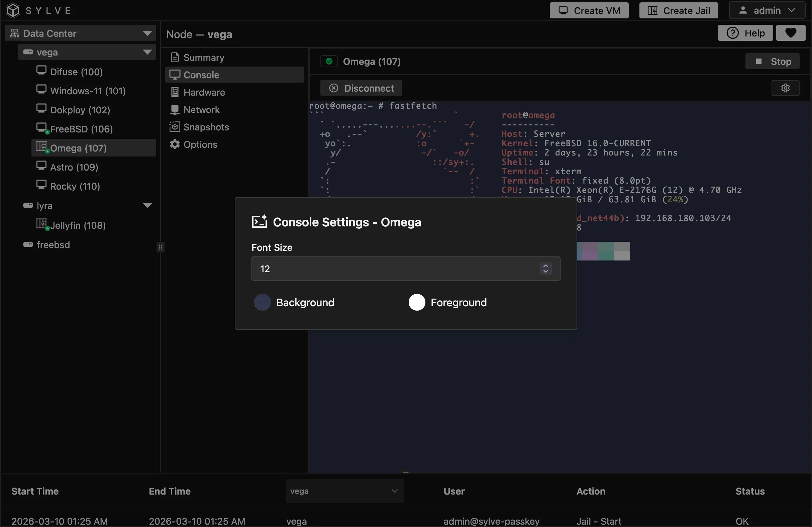812x527 pixels.
Task: Click the heart icon button
Action: pos(791,33)
